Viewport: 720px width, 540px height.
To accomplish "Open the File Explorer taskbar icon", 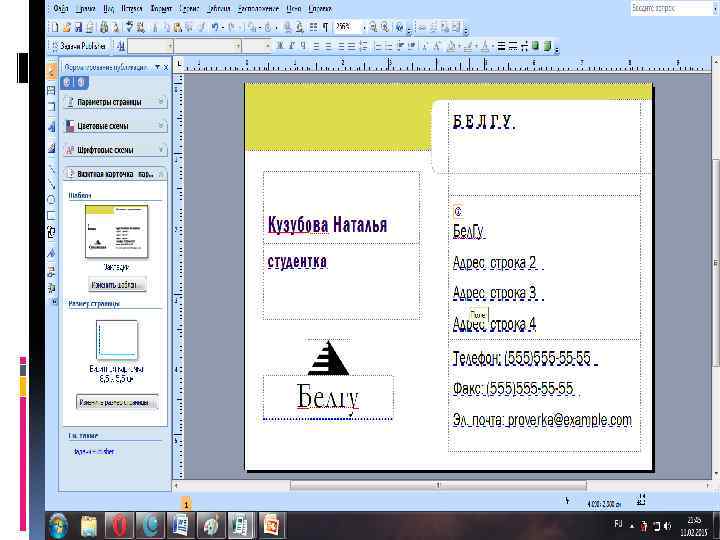I will pos(90,525).
